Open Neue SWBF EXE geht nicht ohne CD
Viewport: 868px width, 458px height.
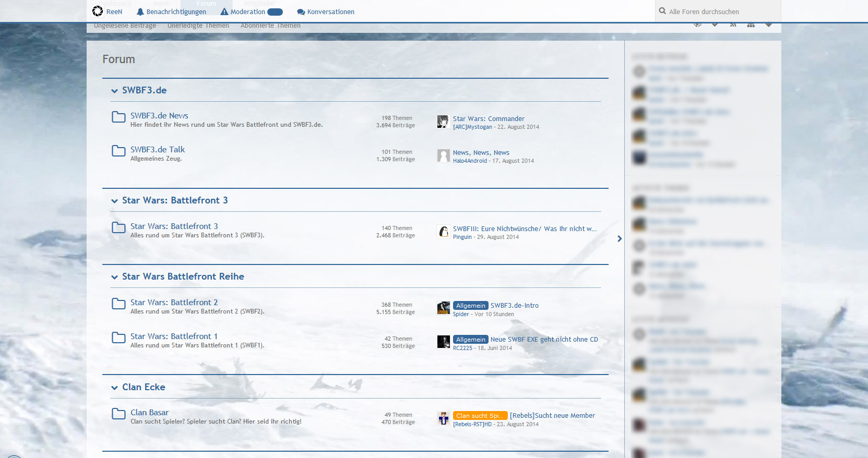pos(544,340)
